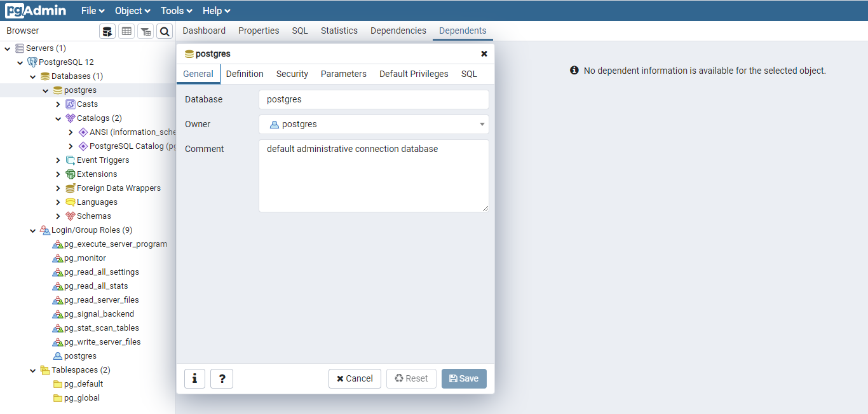
Task: Click the PostgreSQL 12 elephant icon
Action: coord(32,62)
